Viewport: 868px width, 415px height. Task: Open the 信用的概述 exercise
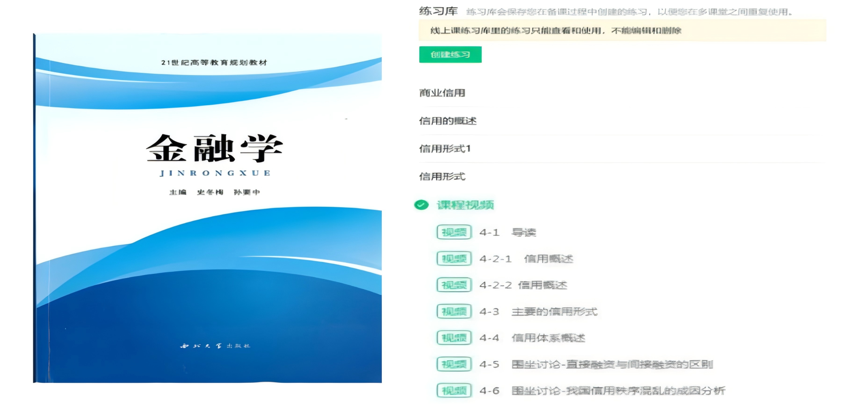point(448,121)
